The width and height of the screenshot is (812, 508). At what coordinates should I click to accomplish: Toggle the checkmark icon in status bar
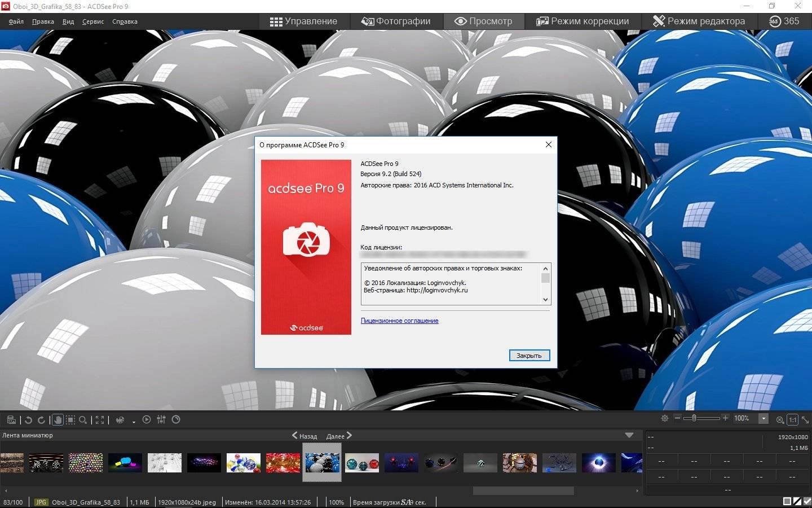tap(807, 501)
